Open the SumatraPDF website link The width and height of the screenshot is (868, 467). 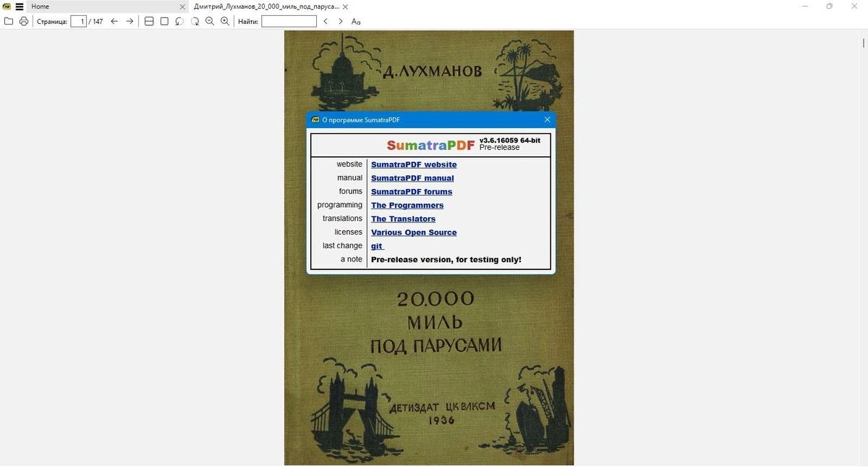(414, 164)
